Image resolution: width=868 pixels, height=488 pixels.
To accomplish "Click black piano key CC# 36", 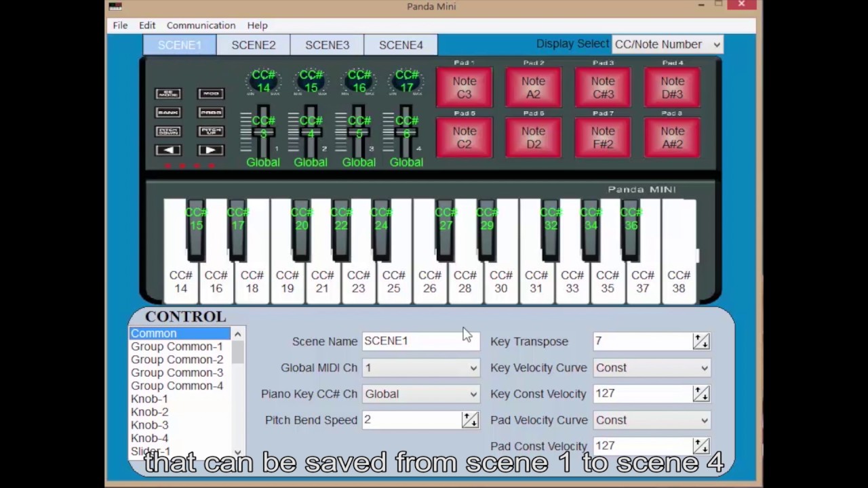I will [631, 229].
